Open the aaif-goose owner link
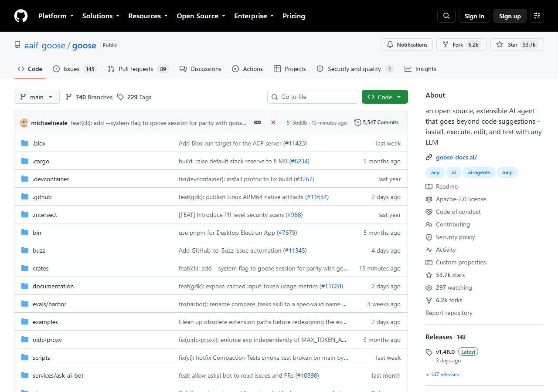The width and height of the screenshot is (558, 392). coord(45,45)
